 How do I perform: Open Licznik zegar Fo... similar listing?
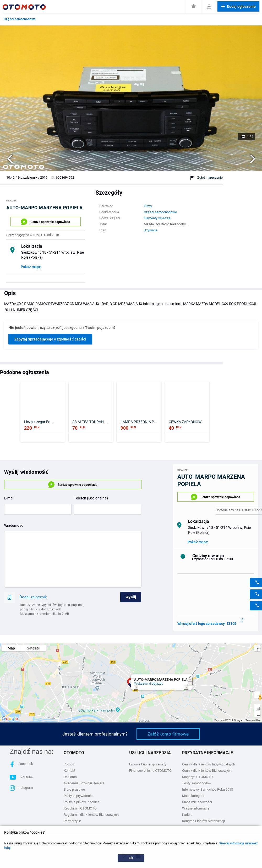pyautogui.click(x=42, y=411)
